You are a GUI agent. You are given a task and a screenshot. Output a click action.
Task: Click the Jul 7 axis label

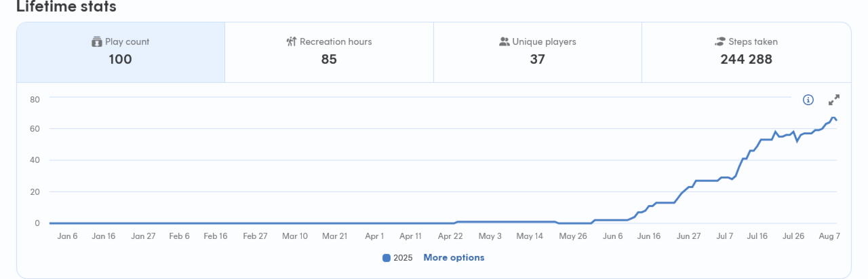(x=725, y=236)
